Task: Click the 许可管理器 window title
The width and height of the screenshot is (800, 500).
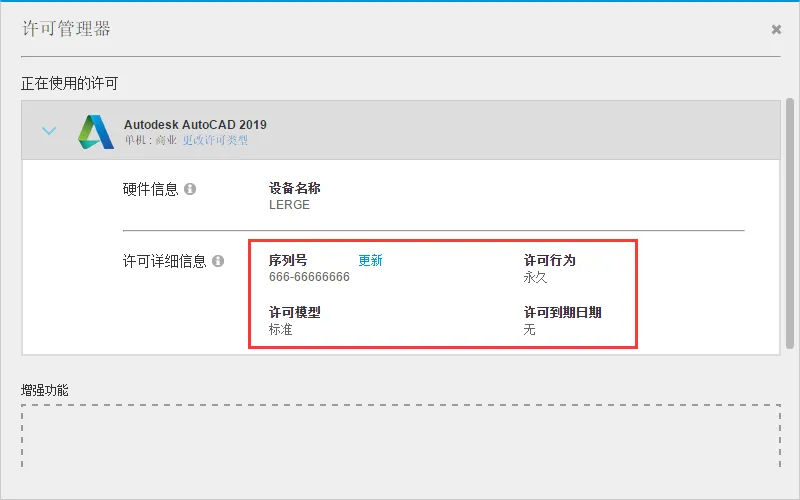Action: coord(66,29)
